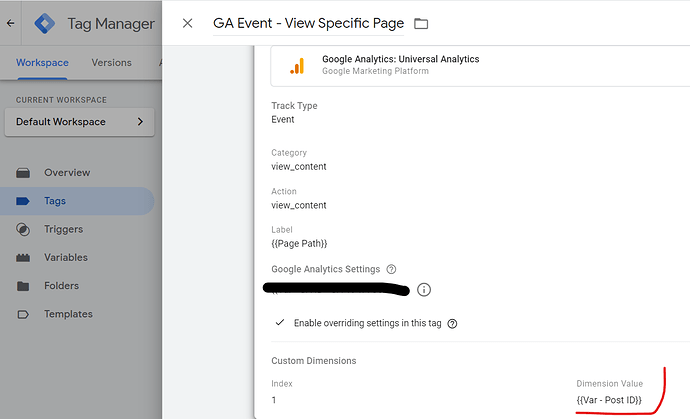690x419 pixels.
Task: Toggle Enable overriding settings checkbox
Action: coord(279,323)
